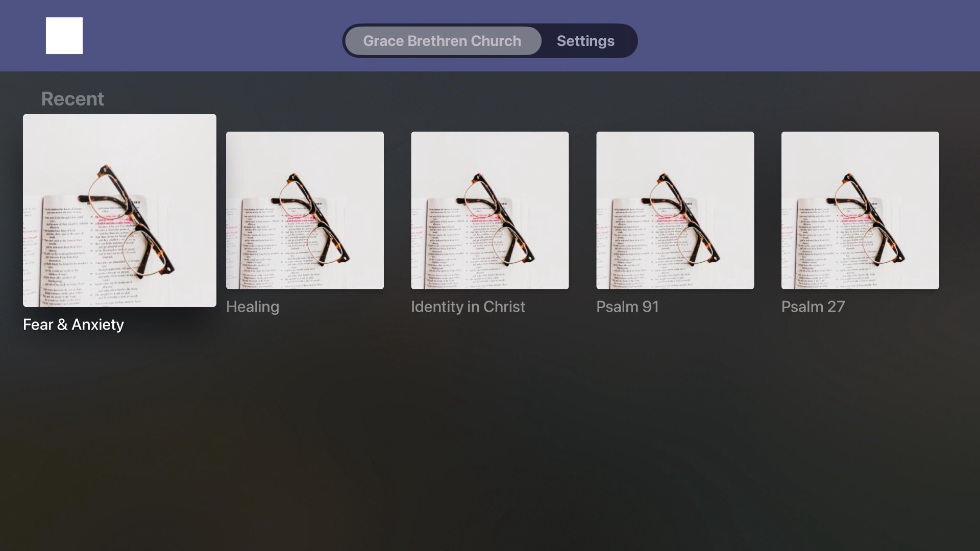Click the Identity in Christ title label
The height and width of the screenshot is (551, 980).
point(468,307)
